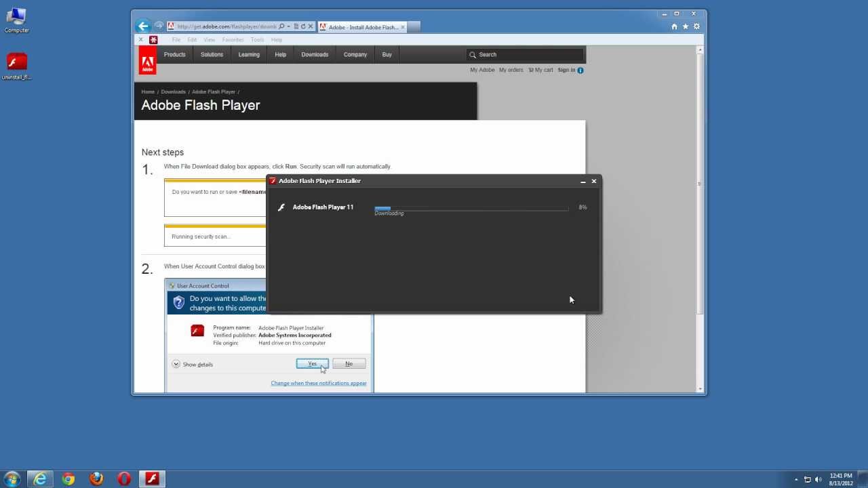Click the Show desktop strip on the taskbar
Screen dimensions: 868x488
(864, 479)
